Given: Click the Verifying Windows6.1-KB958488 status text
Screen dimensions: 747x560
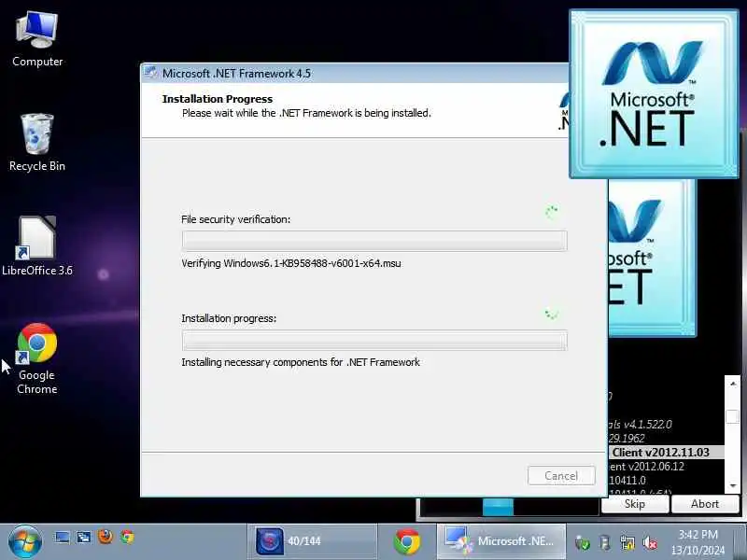Looking at the screenshot, I should (291, 263).
